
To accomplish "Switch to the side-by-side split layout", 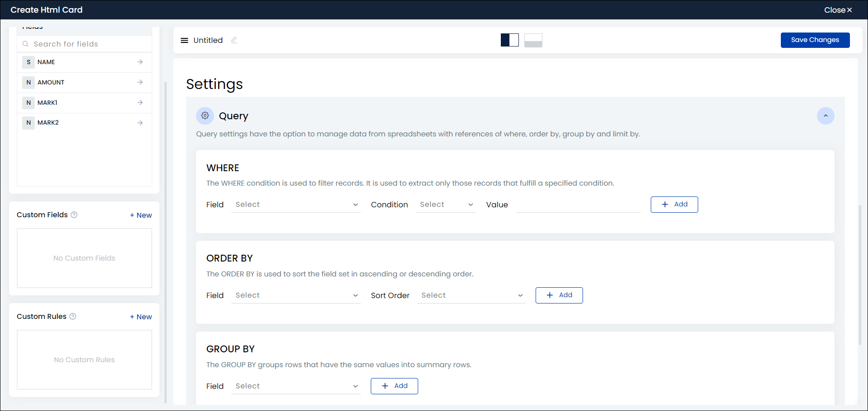I will coord(509,40).
